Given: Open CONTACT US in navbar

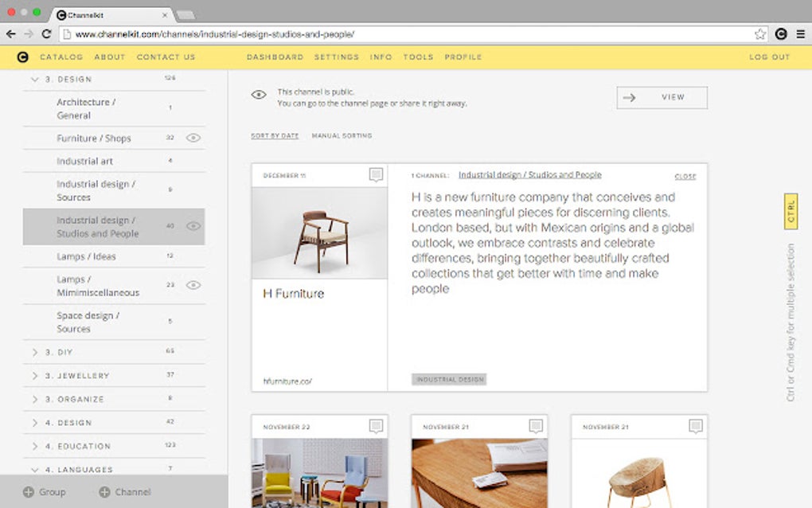Looking at the screenshot, I should click(x=166, y=57).
